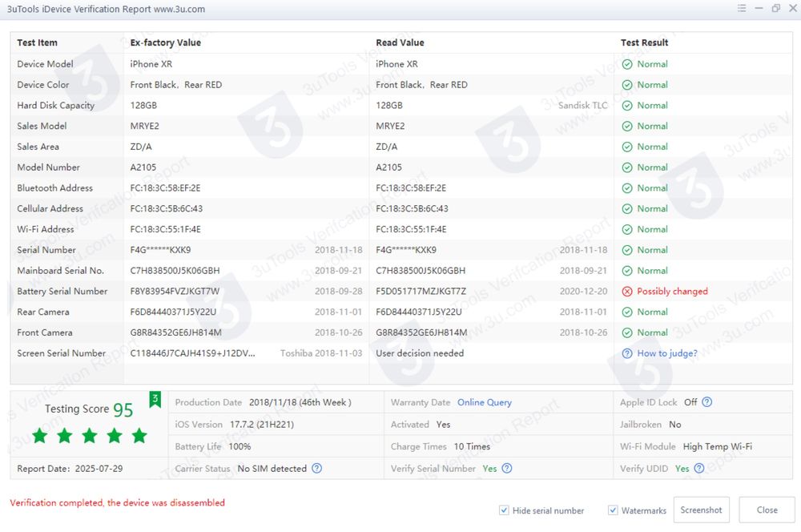The width and height of the screenshot is (801, 532).
Task: Click the Normal check icon for Model Number
Action: click(627, 167)
